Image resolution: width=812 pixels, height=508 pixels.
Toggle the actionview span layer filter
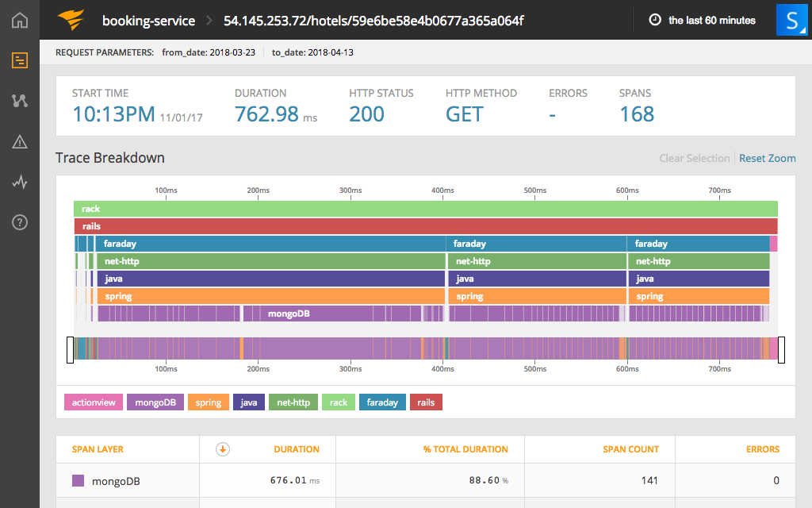93,402
